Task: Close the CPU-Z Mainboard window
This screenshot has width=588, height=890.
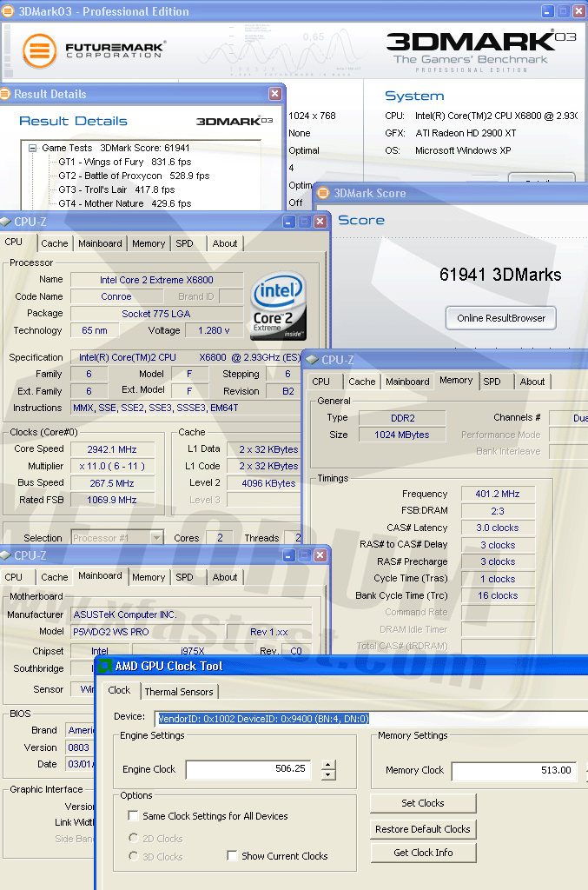Action: click(x=320, y=555)
